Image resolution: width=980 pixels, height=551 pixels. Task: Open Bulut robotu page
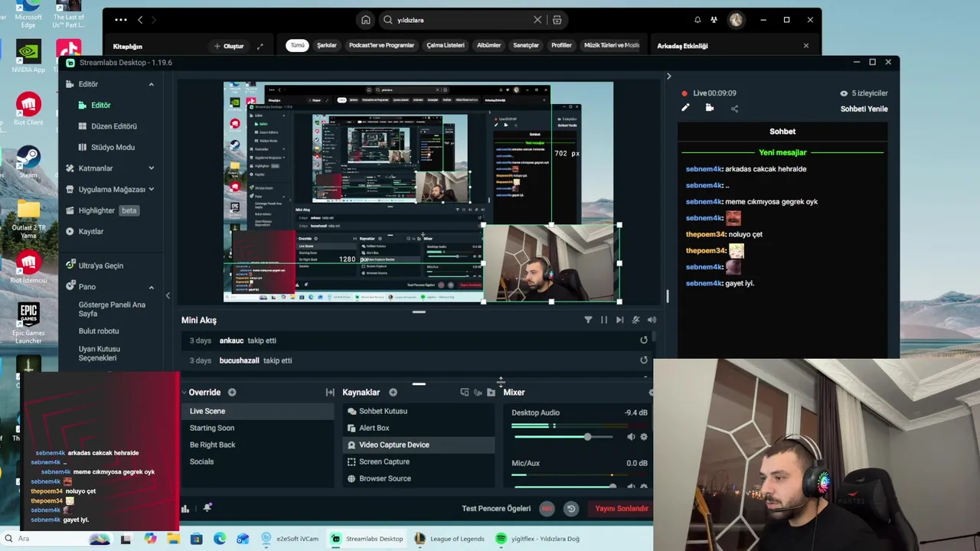pyautogui.click(x=98, y=331)
